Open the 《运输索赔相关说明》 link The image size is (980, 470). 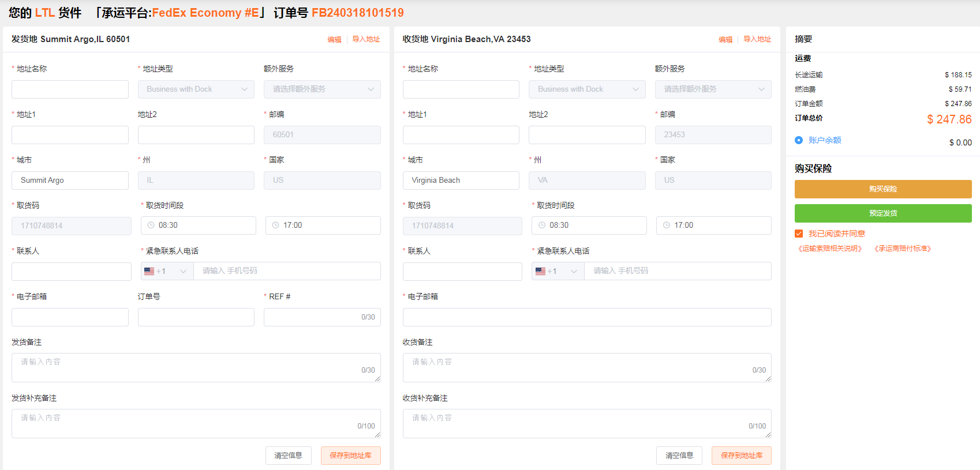(830, 249)
